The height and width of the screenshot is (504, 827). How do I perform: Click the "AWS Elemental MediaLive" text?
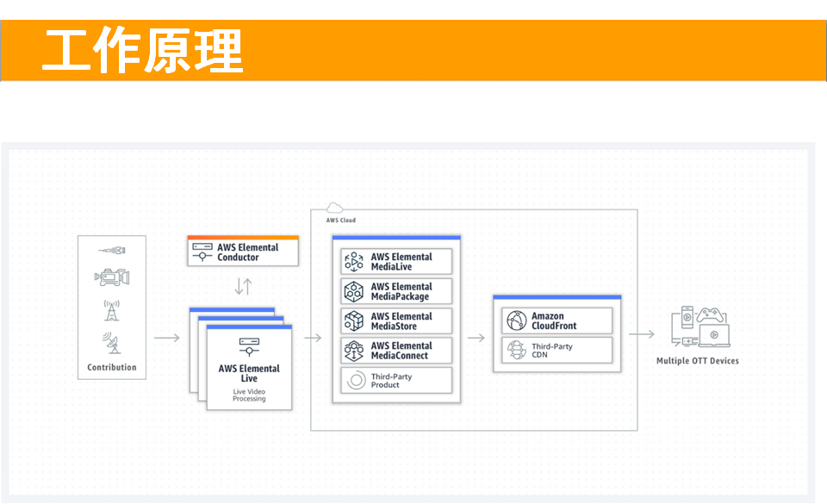[401, 262]
